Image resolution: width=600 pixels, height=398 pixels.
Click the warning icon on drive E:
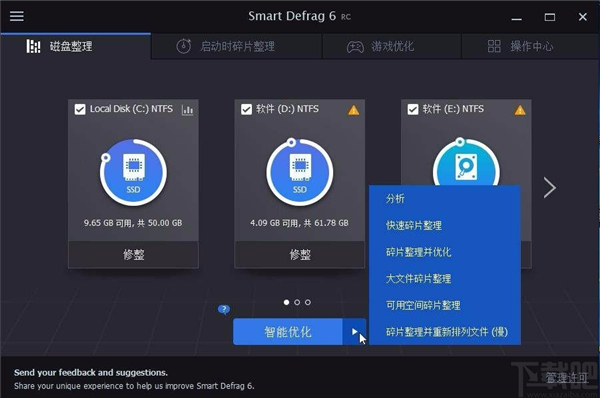[520, 110]
